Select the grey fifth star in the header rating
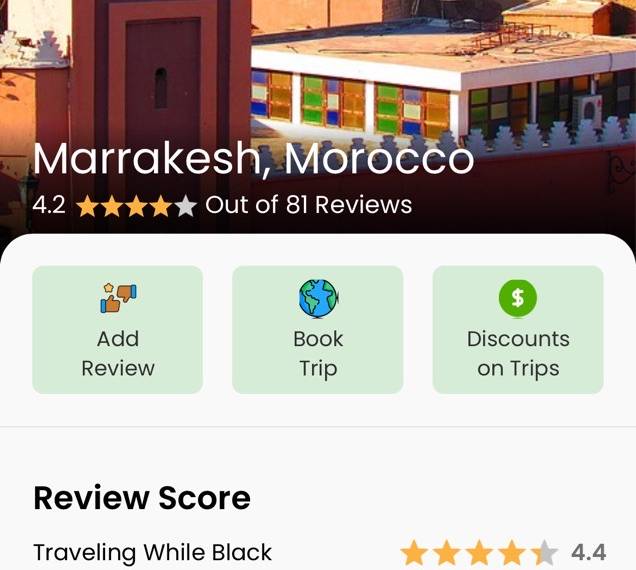 186,206
